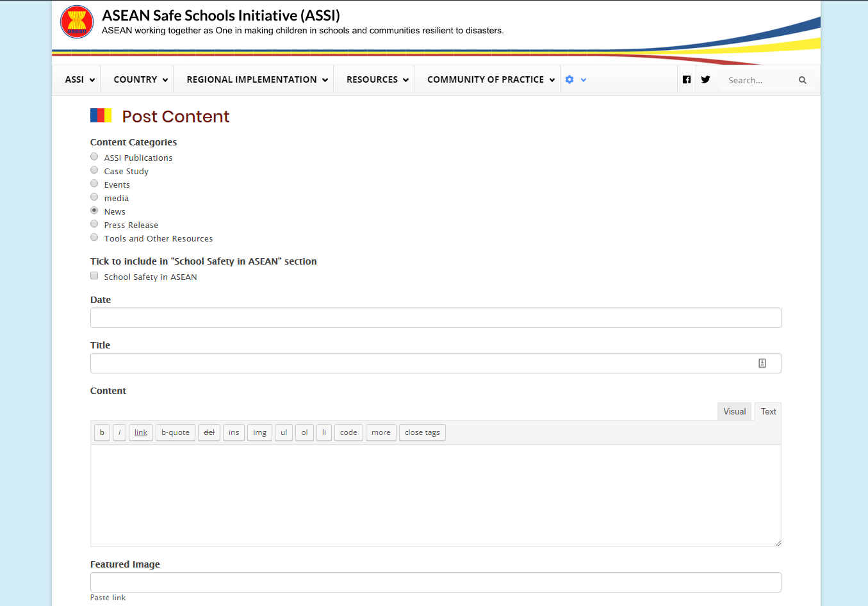Expand the COUNTRY menu
868x606 pixels.
pos(141,80)
